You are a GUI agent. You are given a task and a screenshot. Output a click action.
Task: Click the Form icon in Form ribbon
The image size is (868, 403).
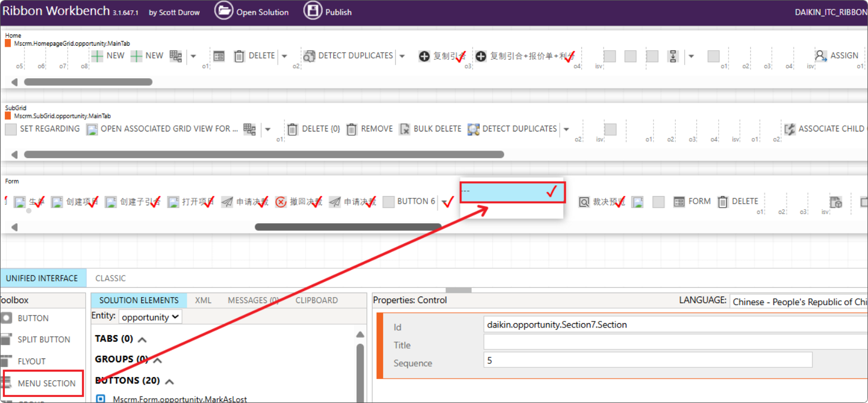[x=679, y=201]
